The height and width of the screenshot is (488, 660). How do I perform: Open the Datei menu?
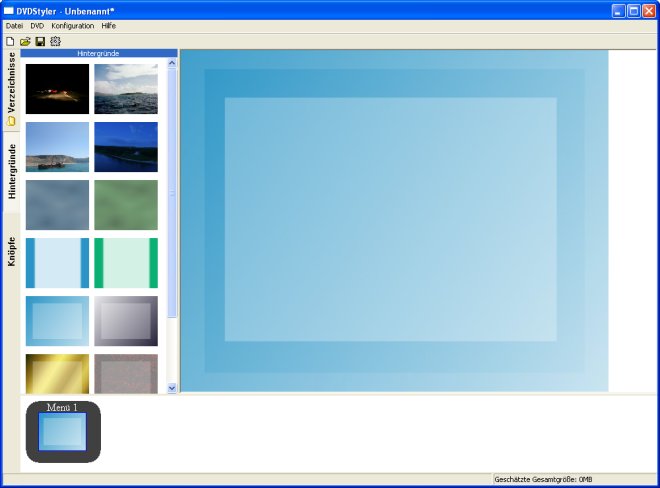(14, 26)
